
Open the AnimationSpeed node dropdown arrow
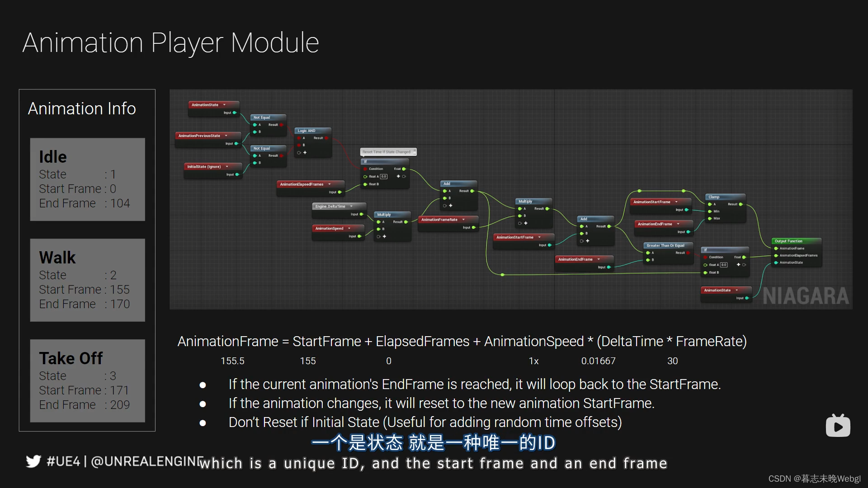tap(349, 229)
